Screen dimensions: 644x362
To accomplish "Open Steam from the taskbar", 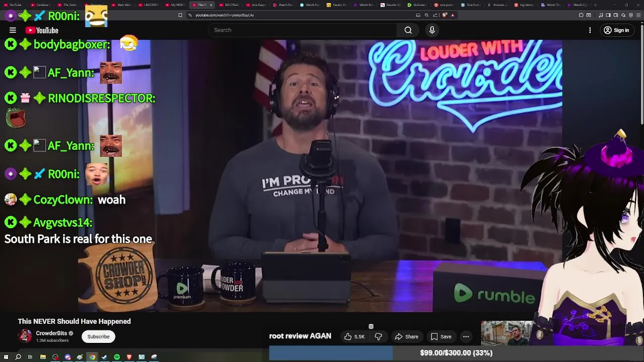I will (104, 357).
